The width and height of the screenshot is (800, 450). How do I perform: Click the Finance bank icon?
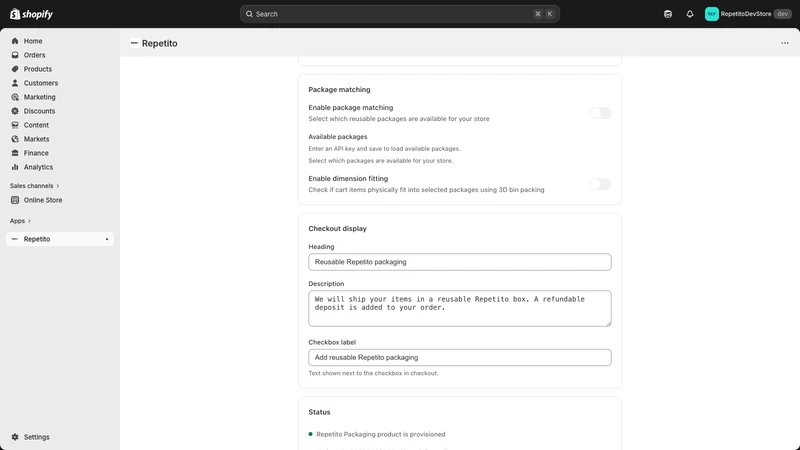point(15,153)
